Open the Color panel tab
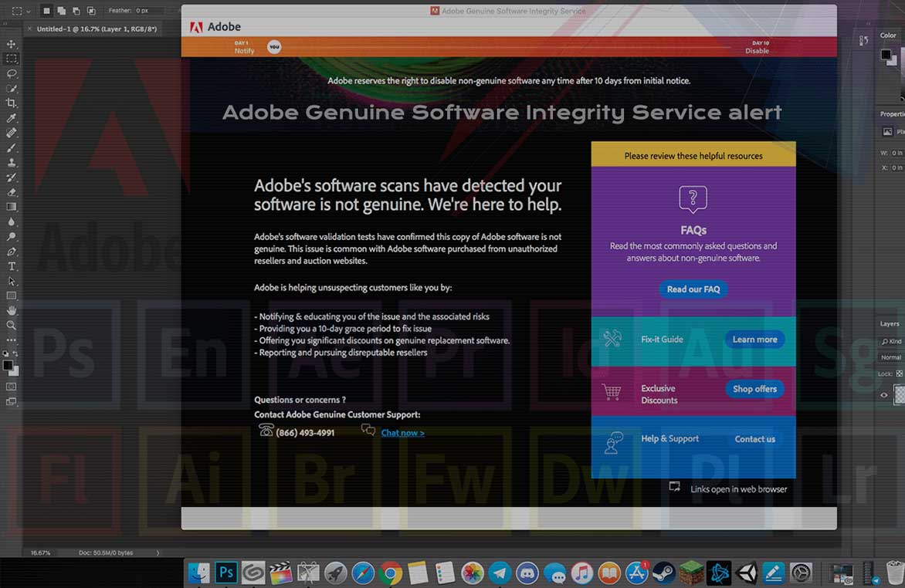This screenshot has height=588, width=905. (888, 35)
